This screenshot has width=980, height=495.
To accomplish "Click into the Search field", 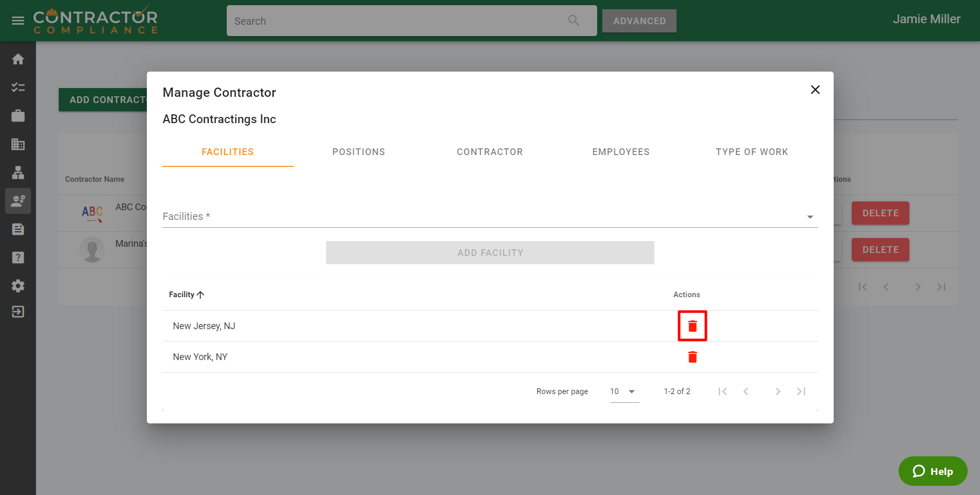I will (x=397, y=21).
